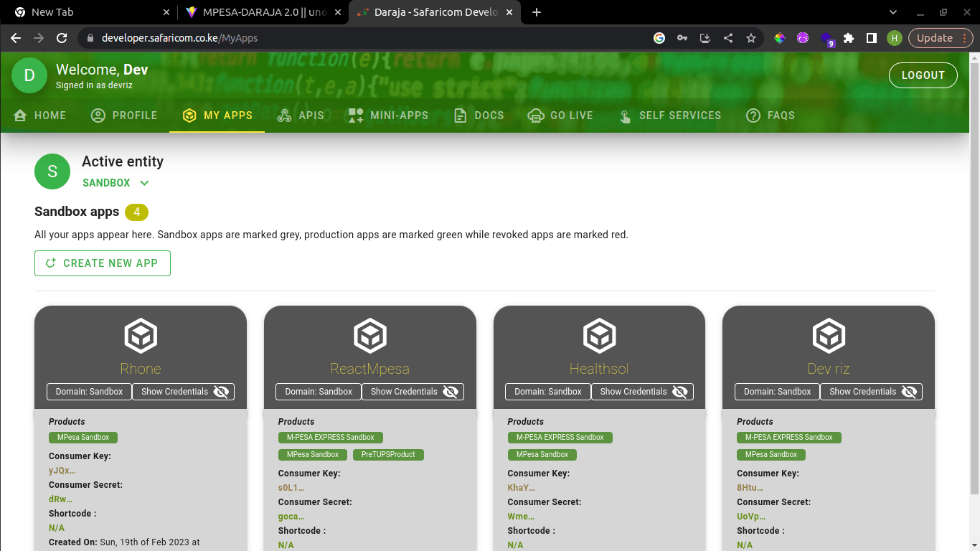Screen dimensions: 980x551
Task: Open the GO LIVE navigation tab
Action: 560,116
